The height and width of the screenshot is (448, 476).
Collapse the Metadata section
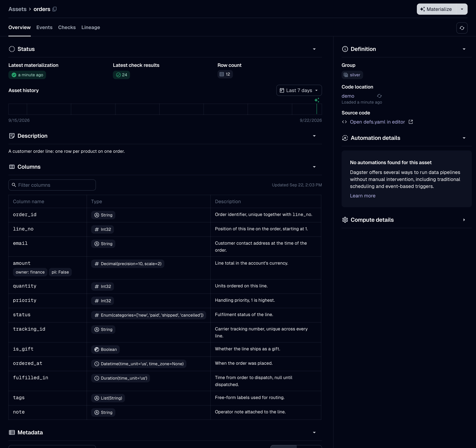(314, 432)
